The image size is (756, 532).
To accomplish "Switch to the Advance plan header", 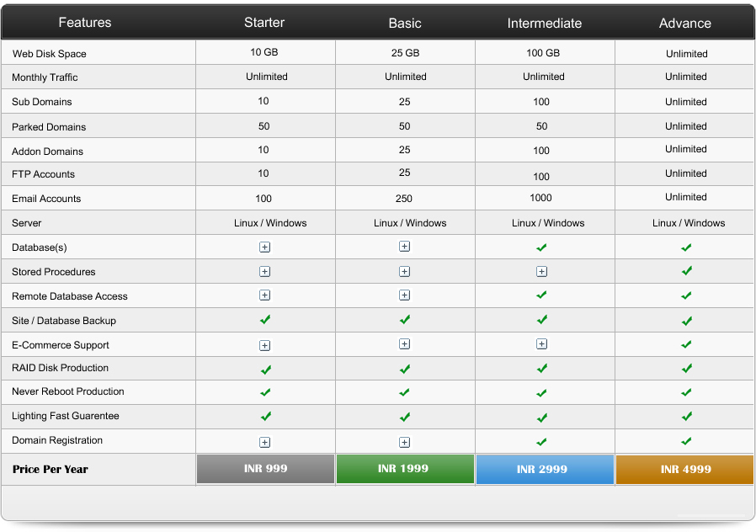I will tap(684, 23).
